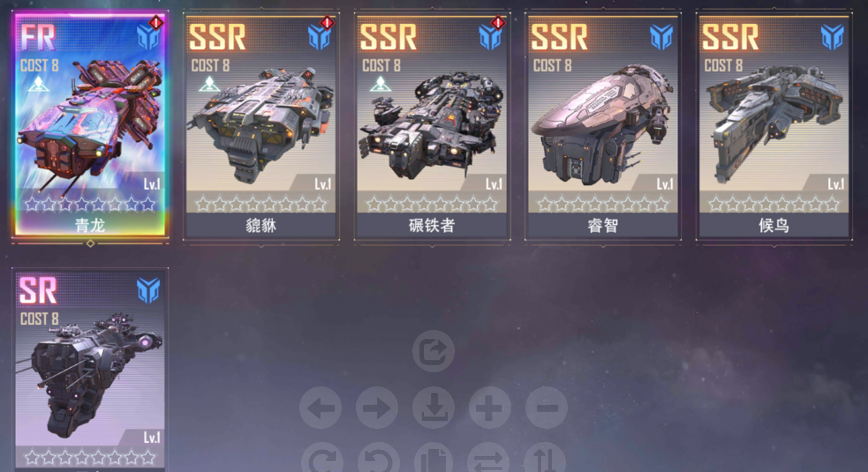
Task: Click the plus zoom-in circle icon
Action: 490,408
